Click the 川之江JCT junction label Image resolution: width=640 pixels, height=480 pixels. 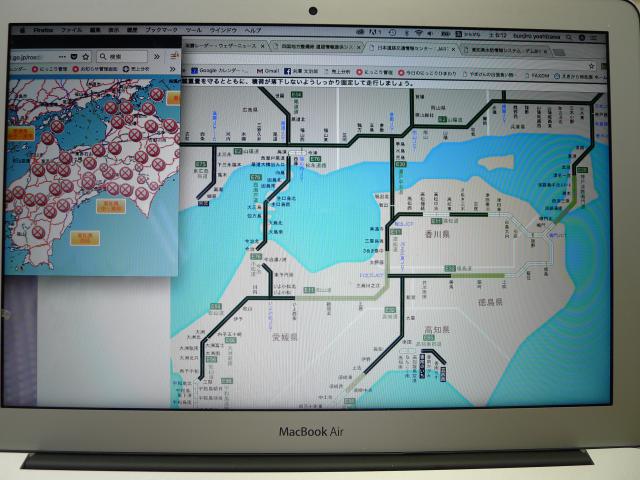(x=372, y=276)
